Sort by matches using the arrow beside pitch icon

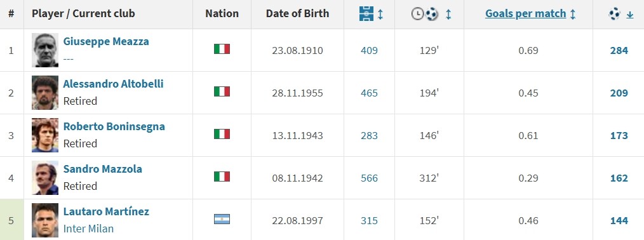coord(380,15)
